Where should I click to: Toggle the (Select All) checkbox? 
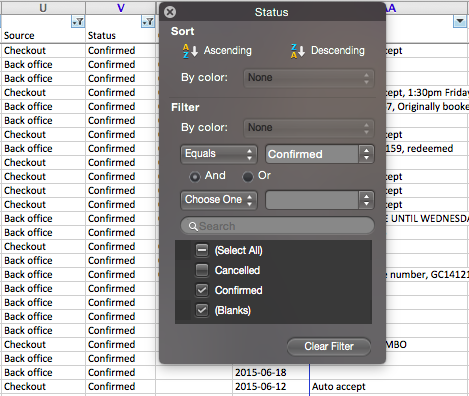[202, 250]
